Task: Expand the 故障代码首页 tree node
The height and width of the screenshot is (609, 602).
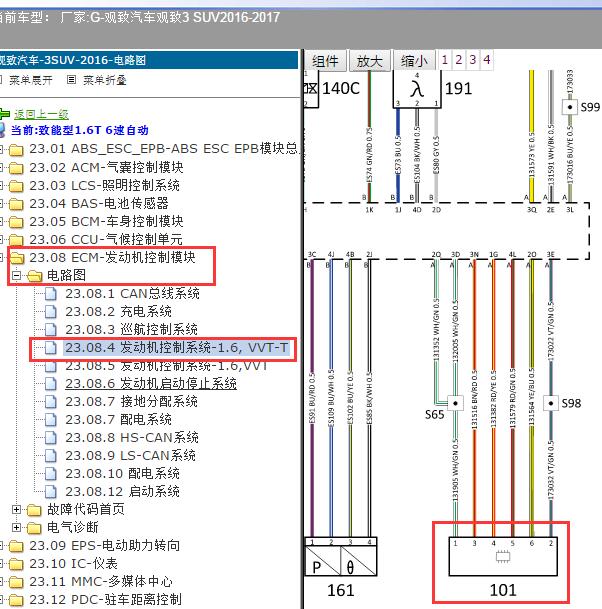Action: pyautogui.click(x=16, y=509)
